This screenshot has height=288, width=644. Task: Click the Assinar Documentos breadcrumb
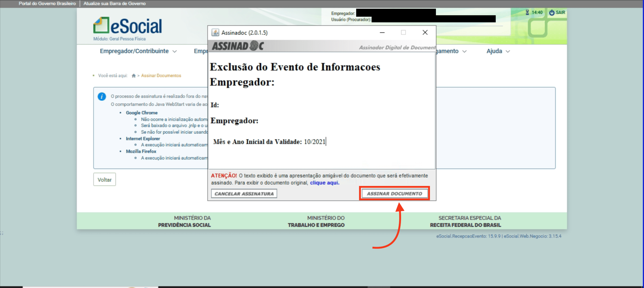(x=161, y=76)
